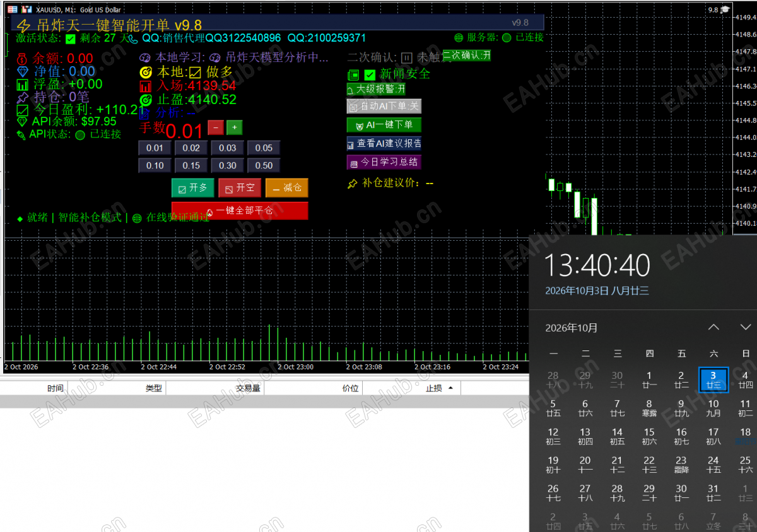Click the diamond icon next to 净值
The width and height of the screenshot is (757, 532).
[x=23, y=72]
